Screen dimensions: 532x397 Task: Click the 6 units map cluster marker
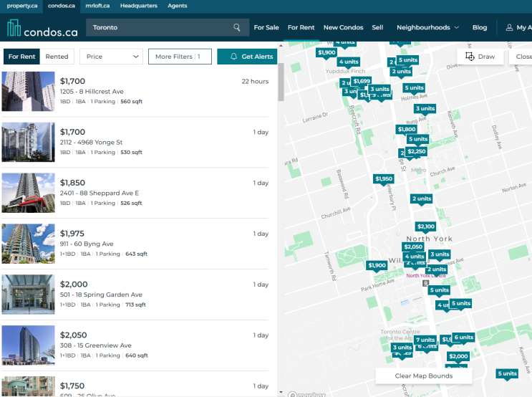(x=464, y=338)
